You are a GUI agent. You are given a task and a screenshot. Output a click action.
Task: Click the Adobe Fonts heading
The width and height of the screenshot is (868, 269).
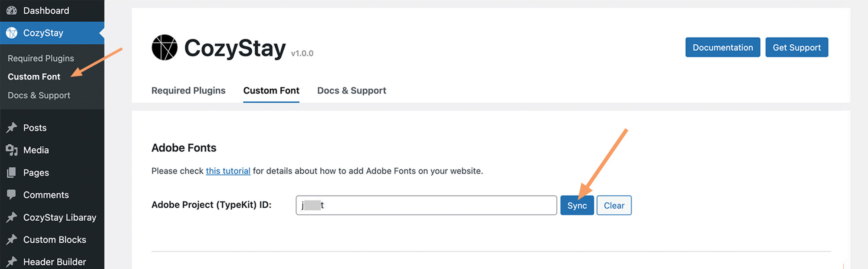point(184,148)
